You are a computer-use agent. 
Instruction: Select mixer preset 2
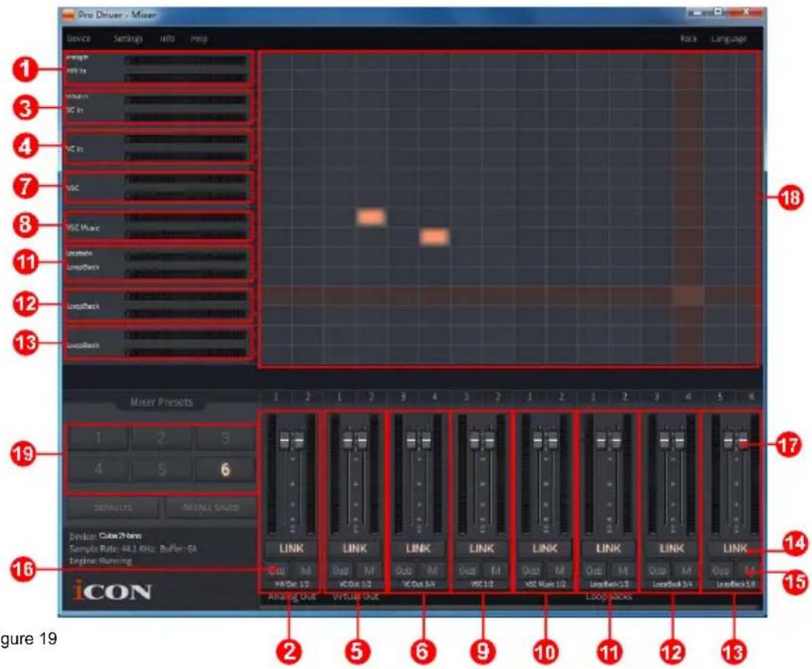coord(161,438)
